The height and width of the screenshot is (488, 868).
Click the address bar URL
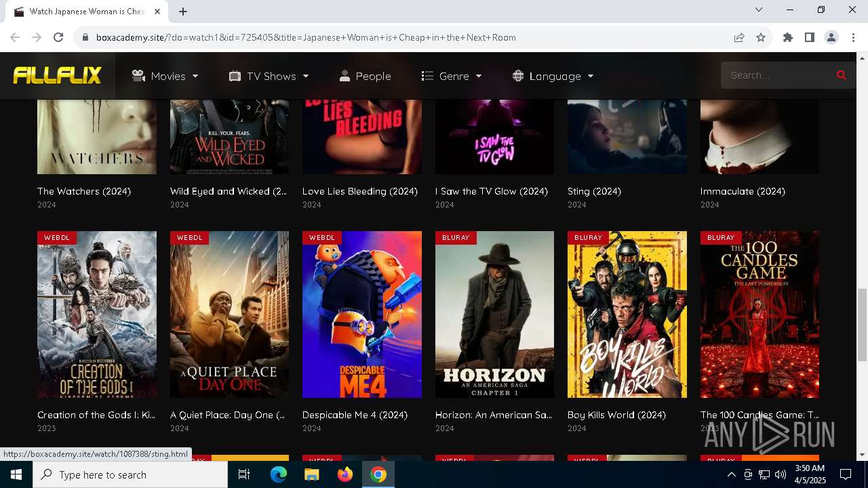306,37
